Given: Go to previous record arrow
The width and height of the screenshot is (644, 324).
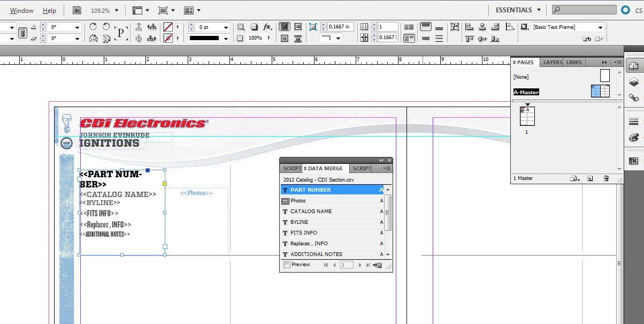Looking at the screenshot, I should (334, 265).
